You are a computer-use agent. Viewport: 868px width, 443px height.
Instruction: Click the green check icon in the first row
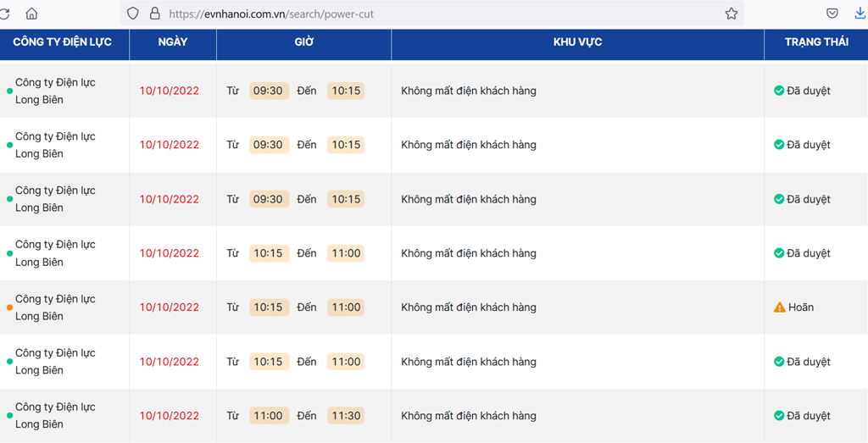point(779,90)
